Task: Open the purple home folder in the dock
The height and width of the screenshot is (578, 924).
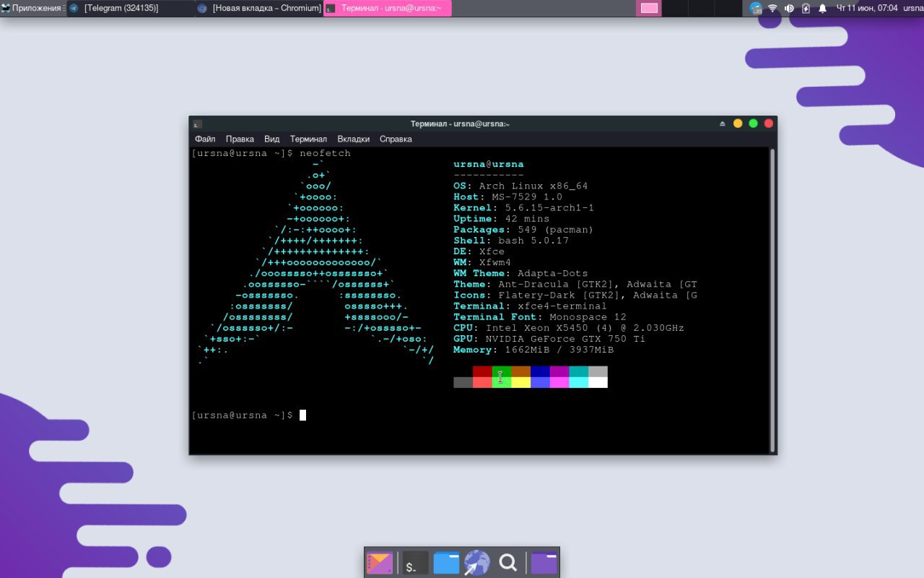Action: (544, 563)
